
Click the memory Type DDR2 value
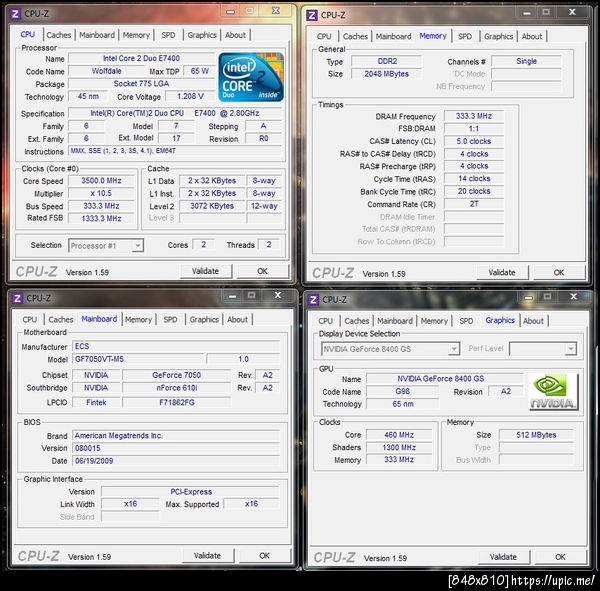pyautogui.click(x=387, y=61)
